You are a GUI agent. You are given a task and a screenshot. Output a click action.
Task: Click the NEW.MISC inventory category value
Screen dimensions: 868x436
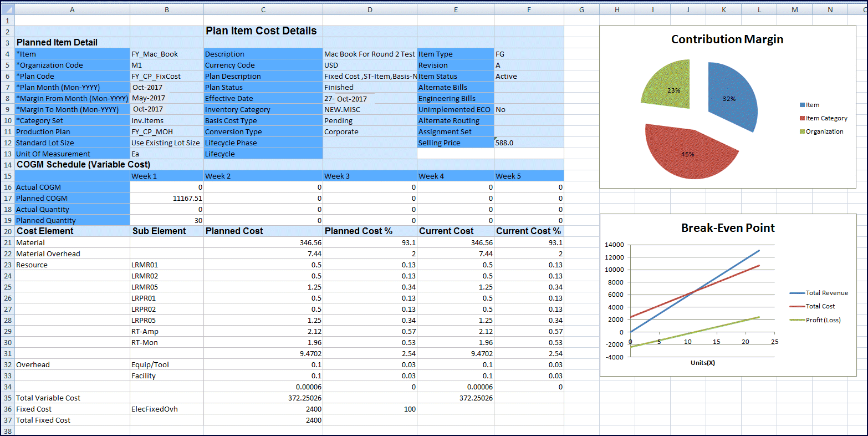tap(370, 109)
